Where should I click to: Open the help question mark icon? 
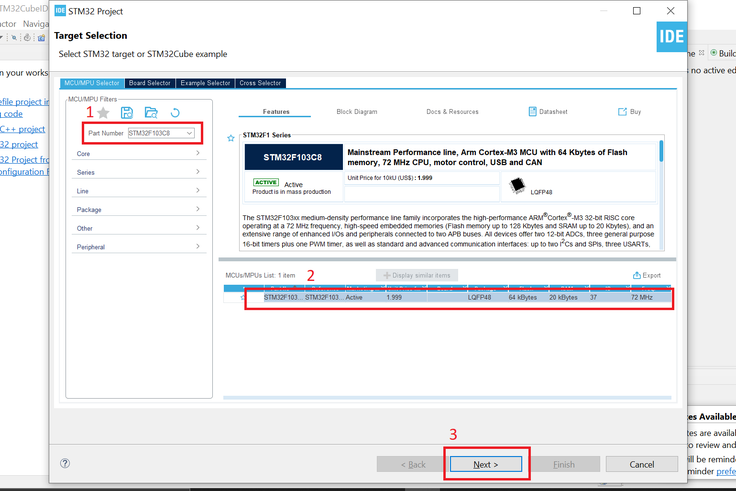coord(65,463)
